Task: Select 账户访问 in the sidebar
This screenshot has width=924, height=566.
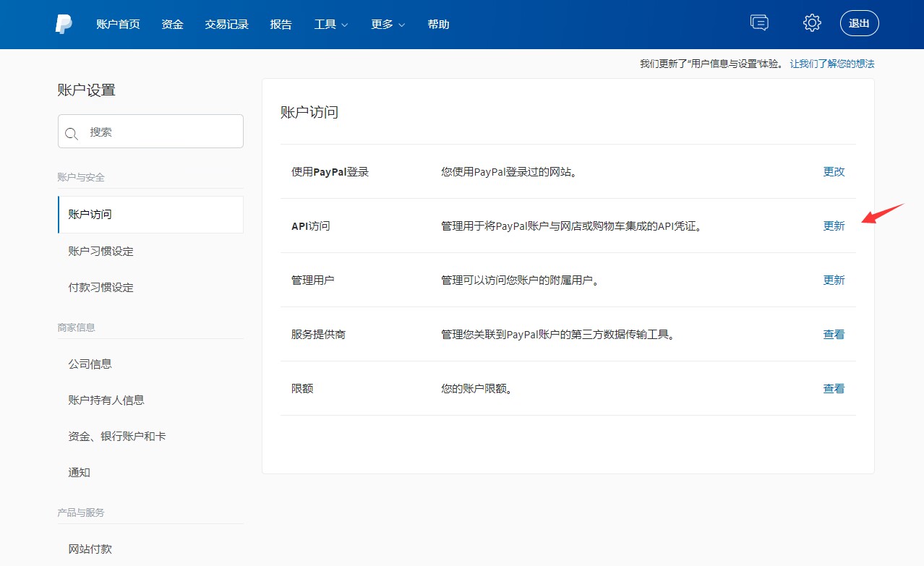Action: [150, 215]
